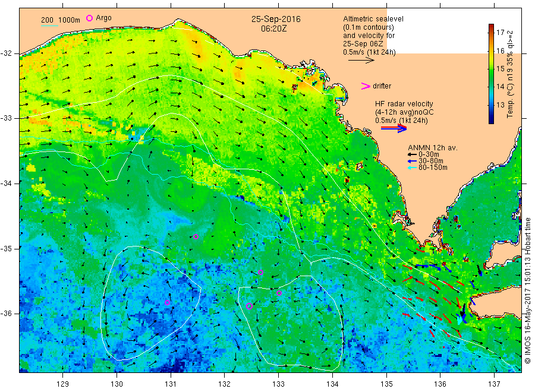Click the colorbar value 13
The height and width of the screenshot is (392, 535).
click(x=500, y=105)
